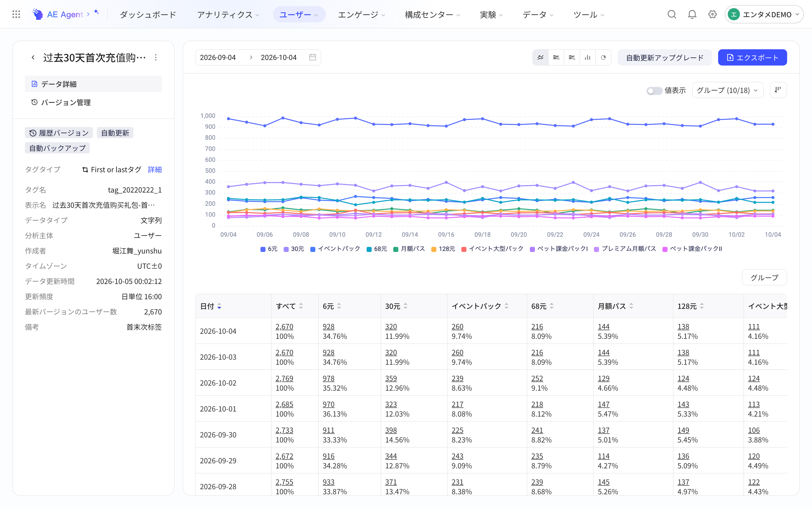Toggle 128元 series in legend

pyautogui.click(x=443, y=249)
